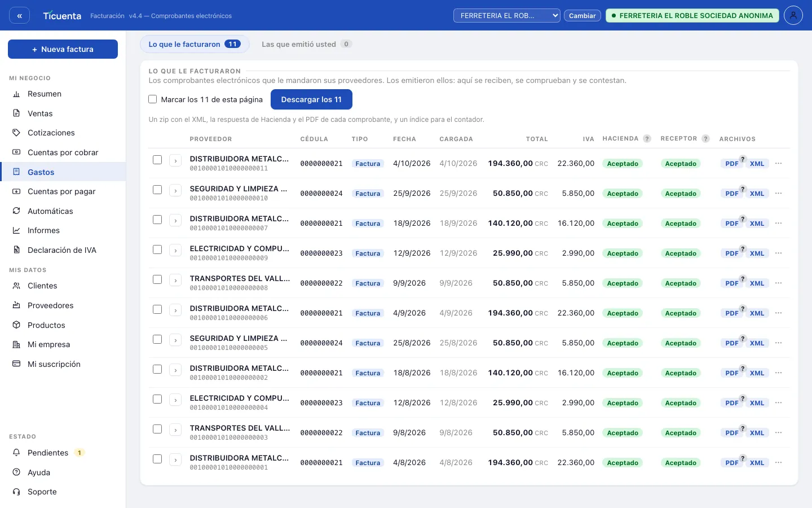Click the Ticuenta logo
812x508 pixels.
62,16
